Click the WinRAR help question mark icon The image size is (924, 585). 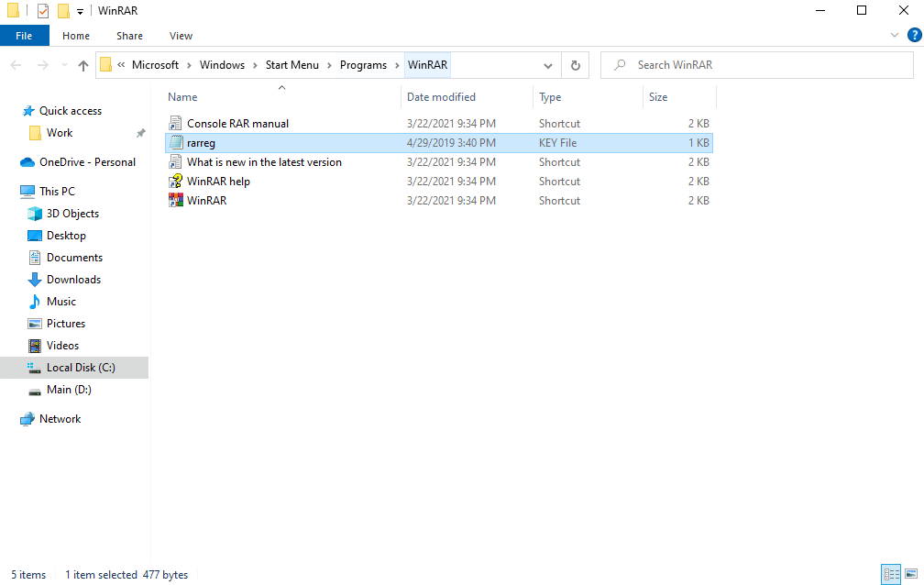coord(175,181)
